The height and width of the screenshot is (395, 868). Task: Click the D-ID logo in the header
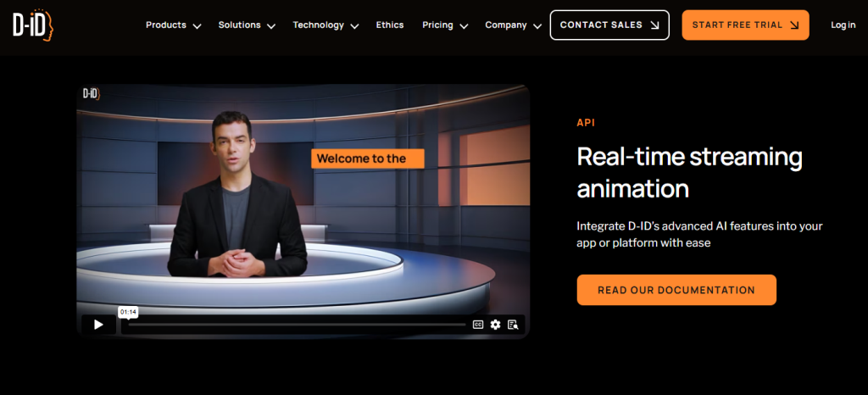[x=33, y=25]
